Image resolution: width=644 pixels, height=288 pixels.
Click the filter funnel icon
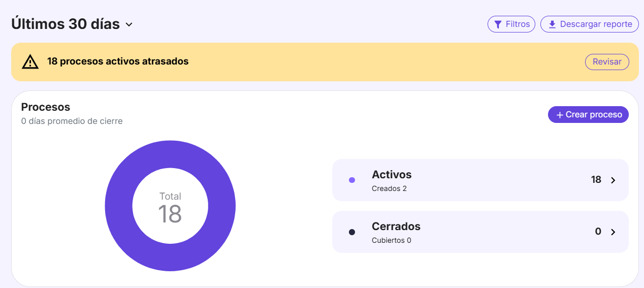click(x=498, y=24)
